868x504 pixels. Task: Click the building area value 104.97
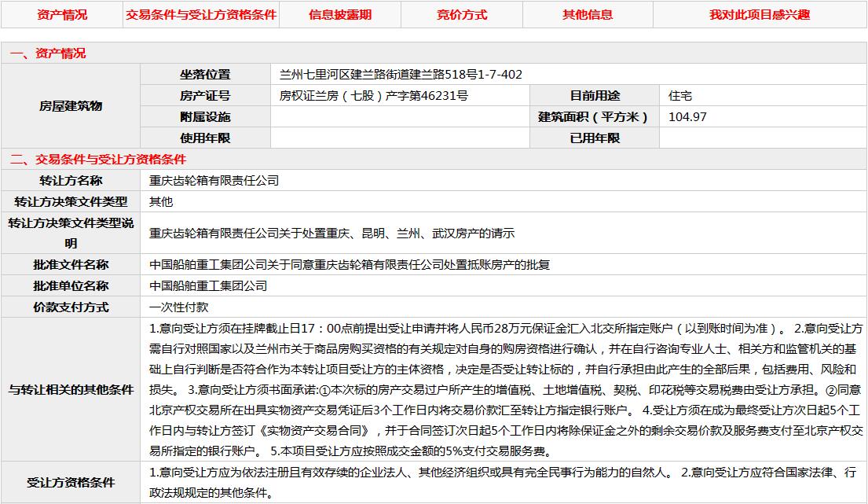[687, 117]
